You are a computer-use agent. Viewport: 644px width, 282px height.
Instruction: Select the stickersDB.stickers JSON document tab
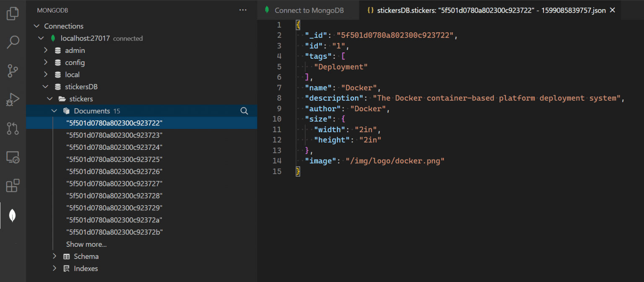(486, 10)
